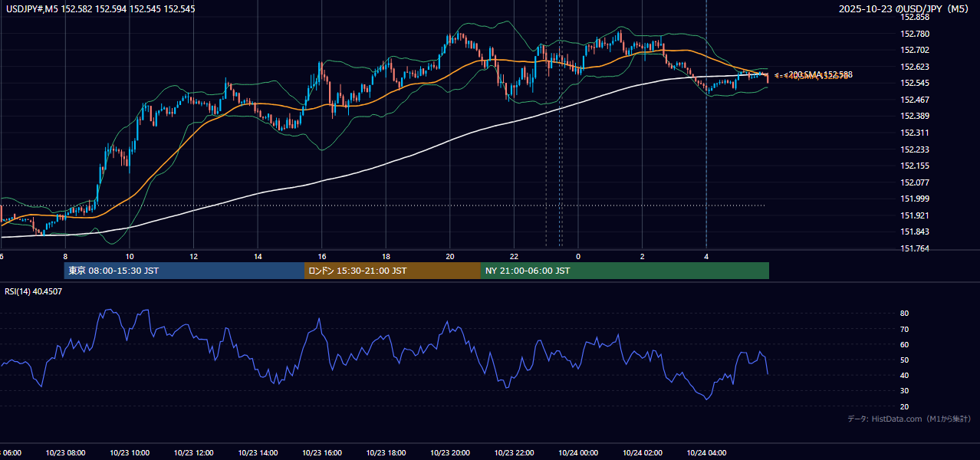Viewport: 980px width, 460px height.
Task: Click price axis label 152.389
Action: coord(915,116)
